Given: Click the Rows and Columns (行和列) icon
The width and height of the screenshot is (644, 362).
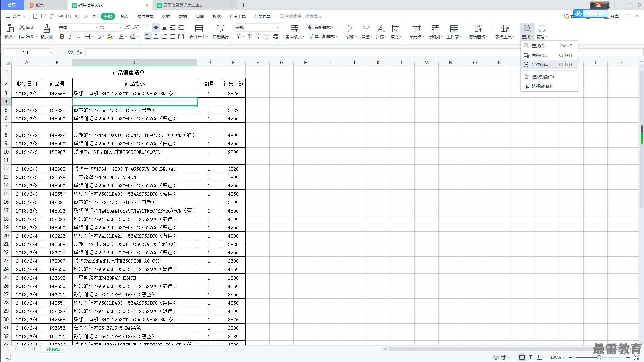Looking at the screenshot, I should point(435,28).
